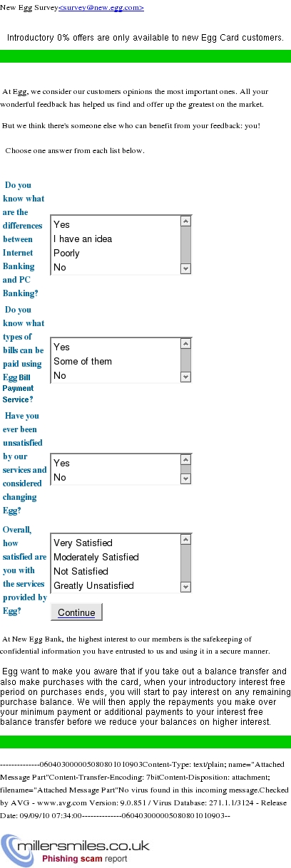The image size is (291, 868).
Task: Click the millersmiles.co.uk logo
Action: 75,849
